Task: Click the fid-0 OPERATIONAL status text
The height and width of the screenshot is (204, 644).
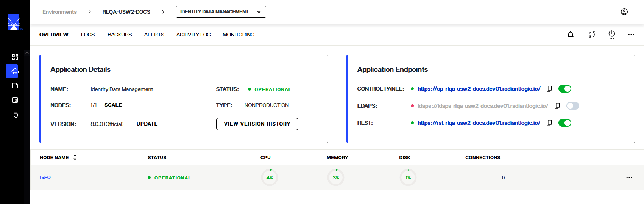Action: (x=173, y=178)
